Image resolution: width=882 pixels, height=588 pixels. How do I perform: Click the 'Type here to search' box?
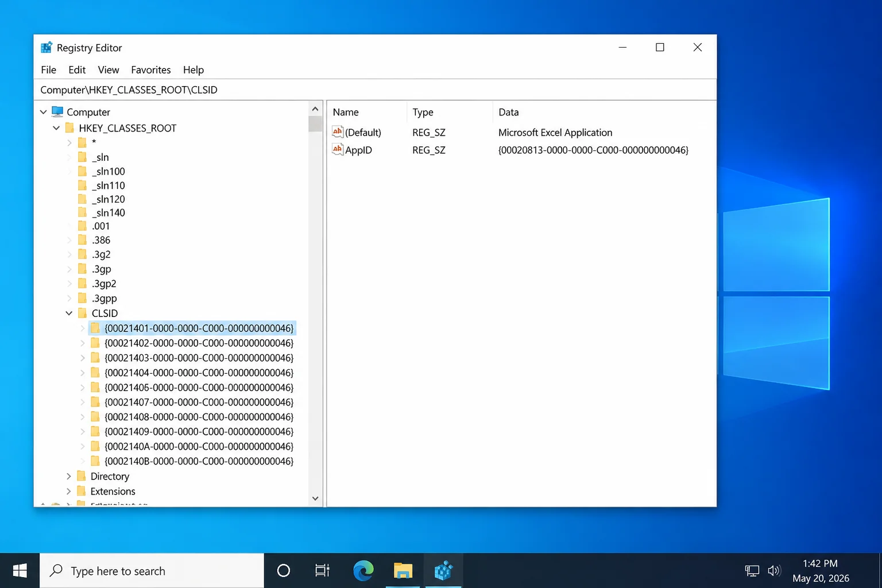coord(152,571)
